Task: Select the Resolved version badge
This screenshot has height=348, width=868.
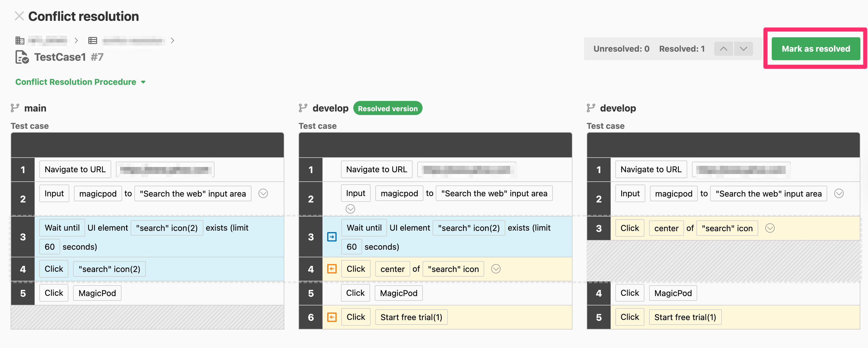Action: click(388, 109)
